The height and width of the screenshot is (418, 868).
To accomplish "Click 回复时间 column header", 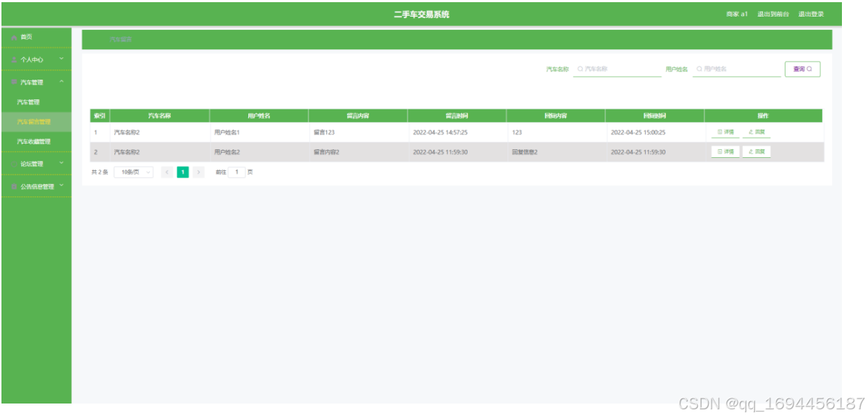I will [x=655, y=116].
